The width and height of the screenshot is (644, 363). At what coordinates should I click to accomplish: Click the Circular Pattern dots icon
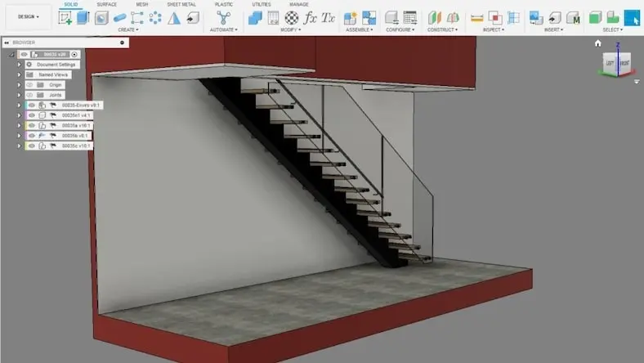(x=155, y=18)
